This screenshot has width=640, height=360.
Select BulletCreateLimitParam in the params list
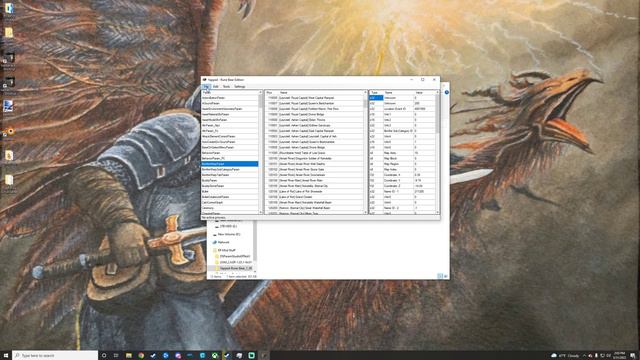pyautogui.click(x=230, y=197)
